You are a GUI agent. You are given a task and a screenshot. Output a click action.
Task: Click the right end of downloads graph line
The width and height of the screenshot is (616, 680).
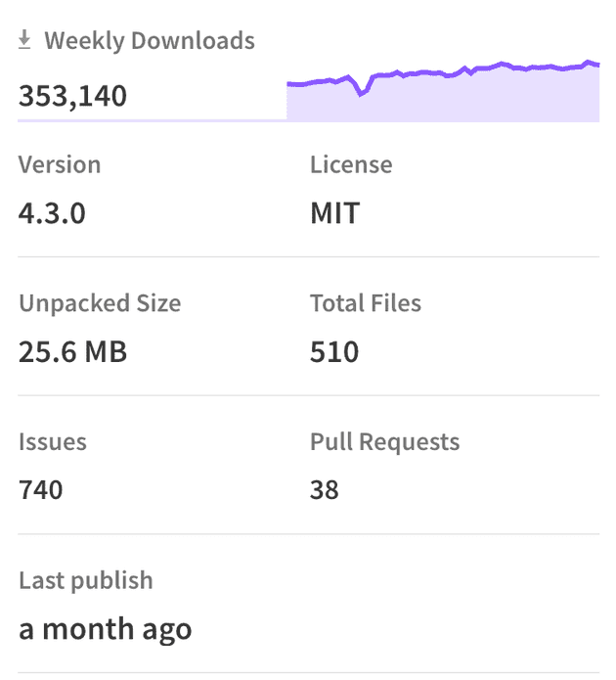pos(596,65)
